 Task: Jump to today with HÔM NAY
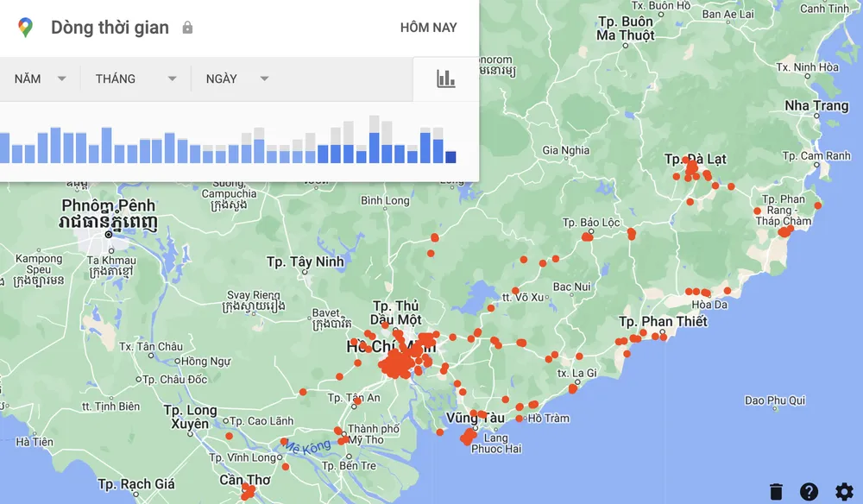click(428, 28)
